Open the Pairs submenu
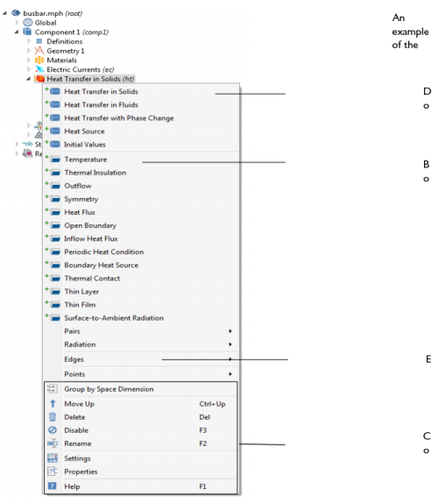The height and width of the screenshot is (504, 445). (141, 331)
